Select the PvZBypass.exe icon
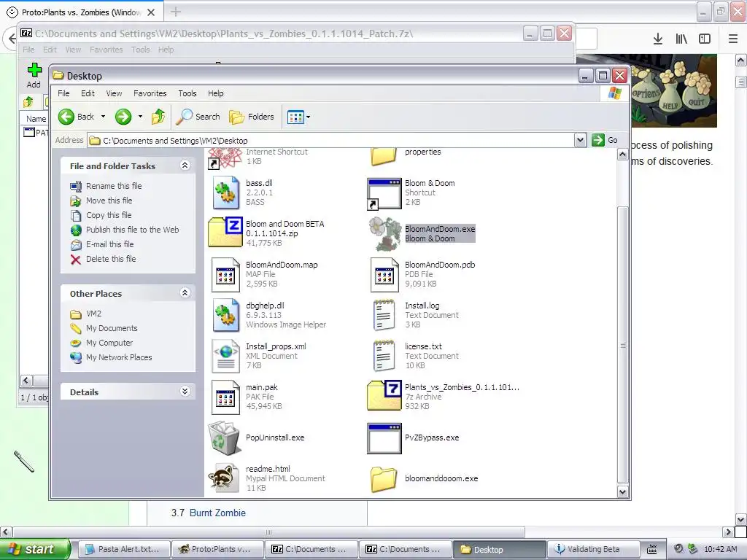The width and height of the screenshot is (747, 560). 384,438
